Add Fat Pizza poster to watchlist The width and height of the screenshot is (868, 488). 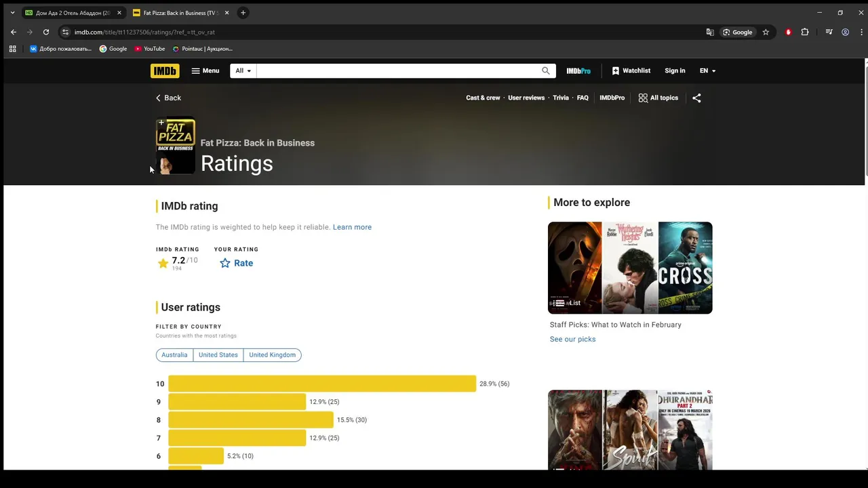coord(161,123)
